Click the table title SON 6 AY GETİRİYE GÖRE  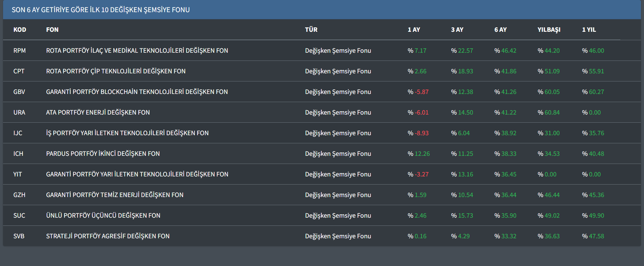click(x=100, y=10)
